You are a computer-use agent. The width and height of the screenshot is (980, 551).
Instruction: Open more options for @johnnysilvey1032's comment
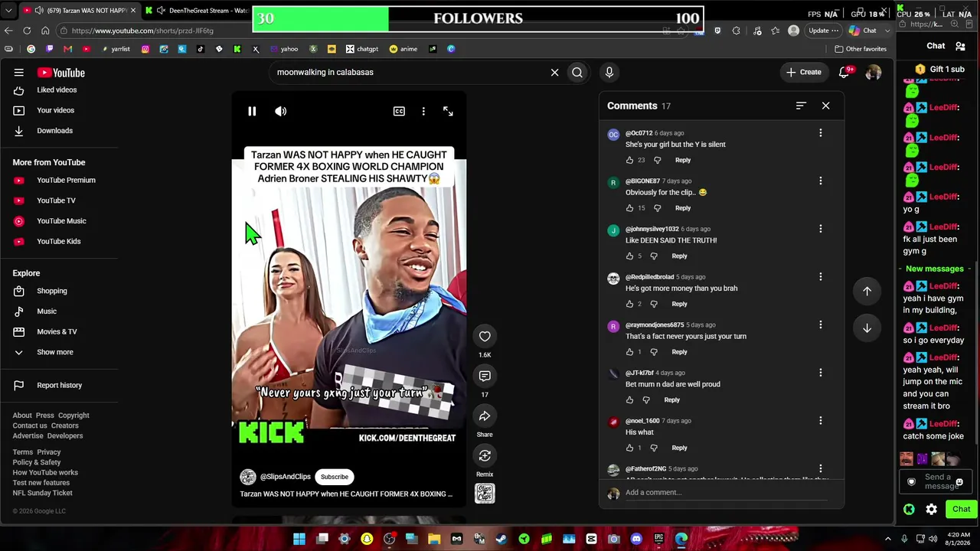pyautogui.click(x=821, y=229)
